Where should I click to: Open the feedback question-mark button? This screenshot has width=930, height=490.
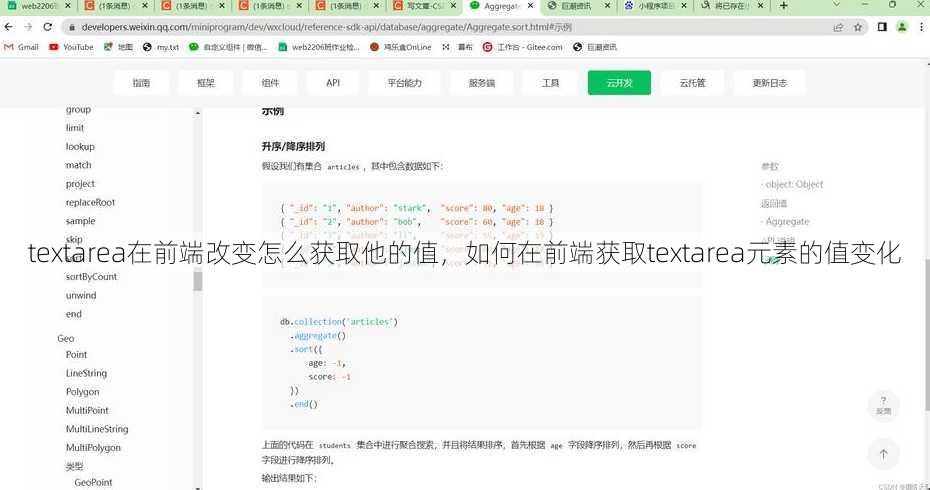(x=883, y=405)
